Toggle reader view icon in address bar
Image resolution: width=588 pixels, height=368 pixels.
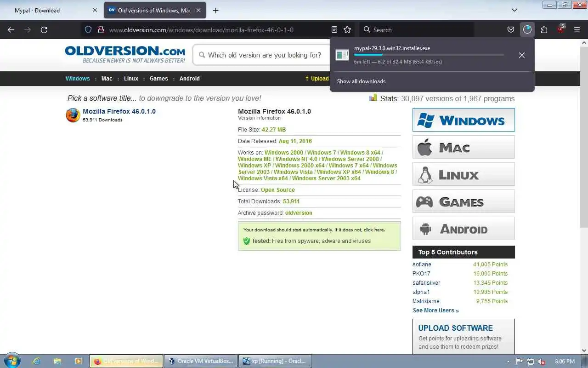[334, 29]
